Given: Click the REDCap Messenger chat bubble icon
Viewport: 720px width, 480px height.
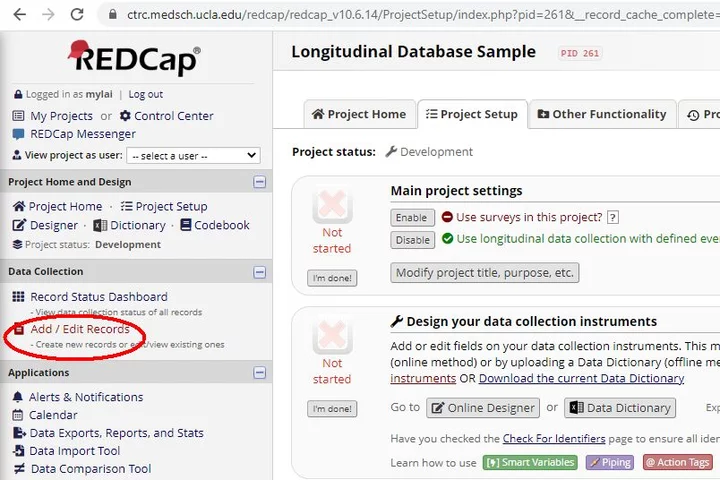Looking at the screenshot, I should point(18,135).
